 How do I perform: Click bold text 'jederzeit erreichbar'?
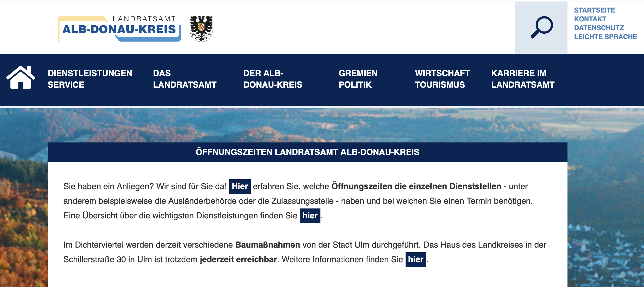pos(238,259)
